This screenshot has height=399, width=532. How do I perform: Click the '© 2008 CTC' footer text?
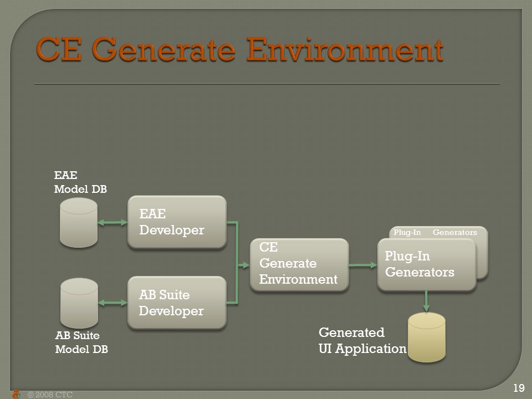(50, 395)
